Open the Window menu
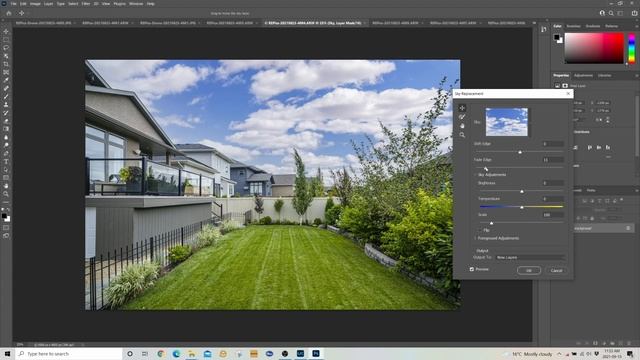This screenshot has width=640, height=360. pos(136,4)
